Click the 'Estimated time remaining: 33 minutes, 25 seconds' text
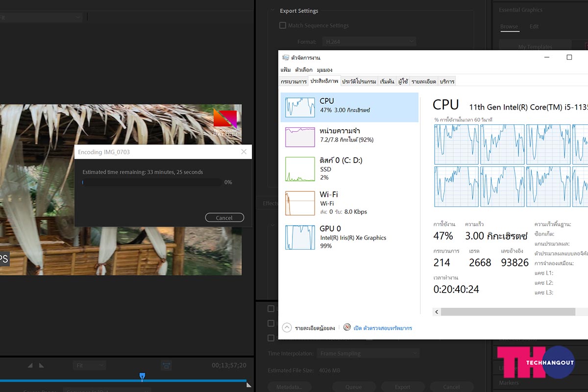The image size is (588, 392). pyautogui.click(x=143, y=172)
